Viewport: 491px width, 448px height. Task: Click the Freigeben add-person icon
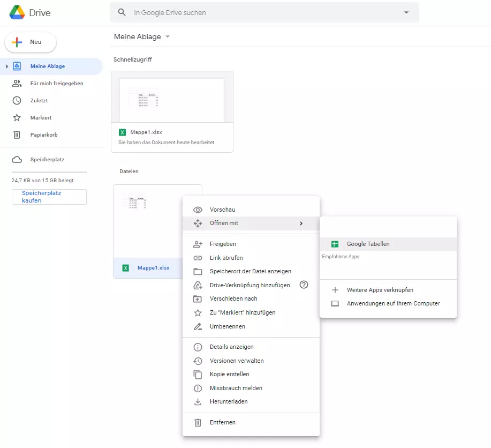pos(198,244)
